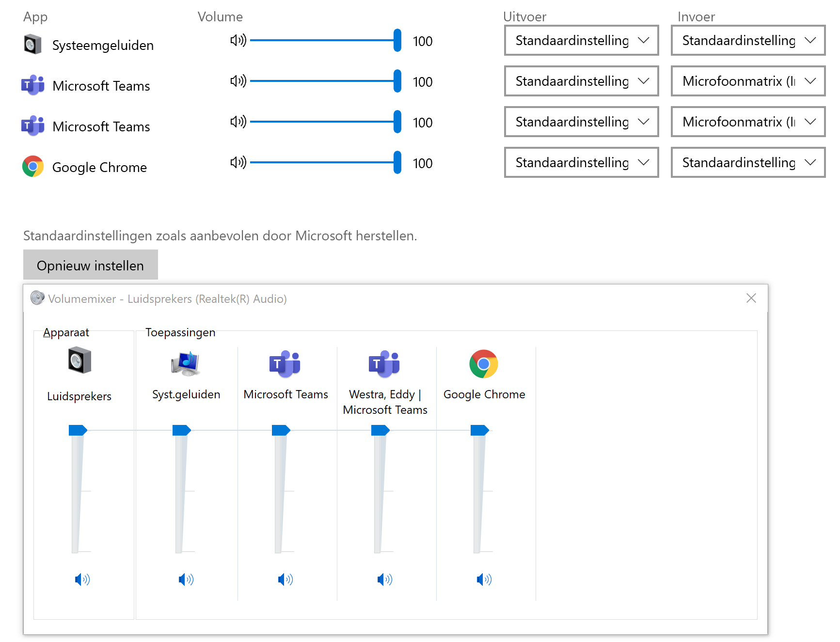Mute Westra, Eddy Teams in the Volumemixer
Viewport: 840px width, 642px height.
(x=385, y=579)
